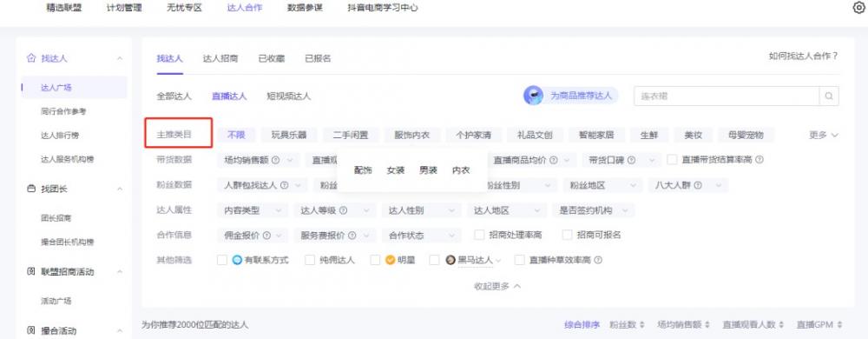Click the help icon beside 带货口碑

click(631, 160)
